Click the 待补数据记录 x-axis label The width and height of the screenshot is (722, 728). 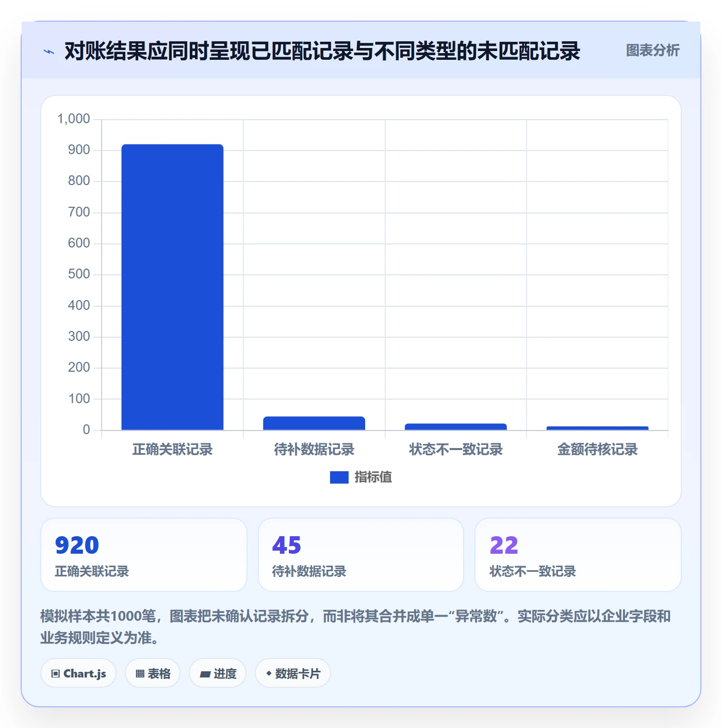click(314, 450)
